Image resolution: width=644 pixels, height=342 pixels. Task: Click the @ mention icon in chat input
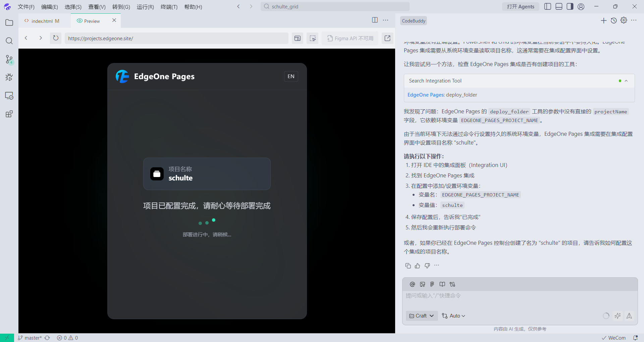point(412,284)
